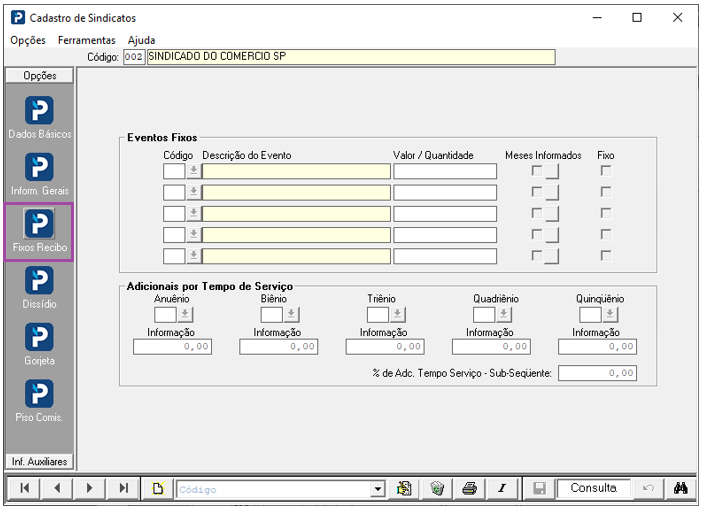703x509 pixels.
Task: Expand the Código search combo box
Action: (x=377, y=489)
